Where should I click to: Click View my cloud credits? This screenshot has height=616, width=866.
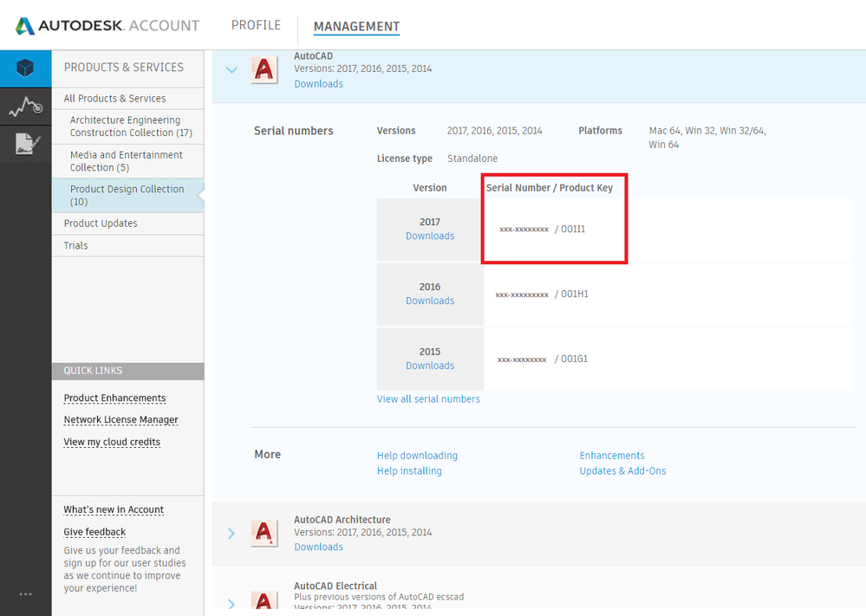[x=112, y=442]
